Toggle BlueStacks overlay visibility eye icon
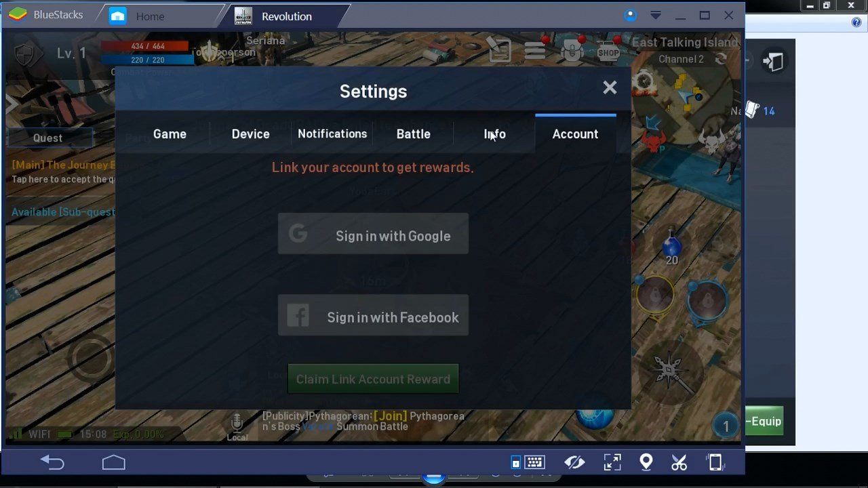Viewport: 868px width, 488px height. (x=574, y=462)
